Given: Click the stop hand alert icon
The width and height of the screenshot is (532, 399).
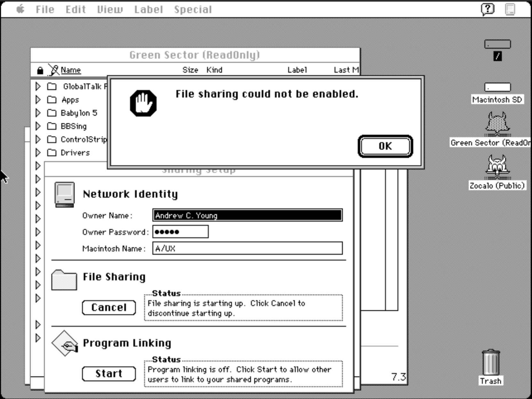Looking at the screenshot, I should tap(143, 103).
